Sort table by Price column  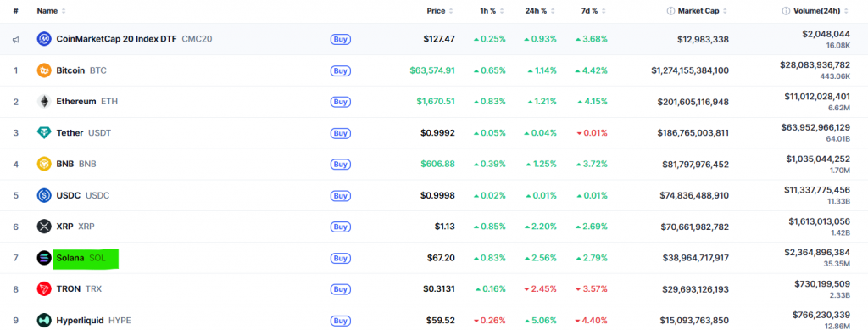click(x=440, y=10)
